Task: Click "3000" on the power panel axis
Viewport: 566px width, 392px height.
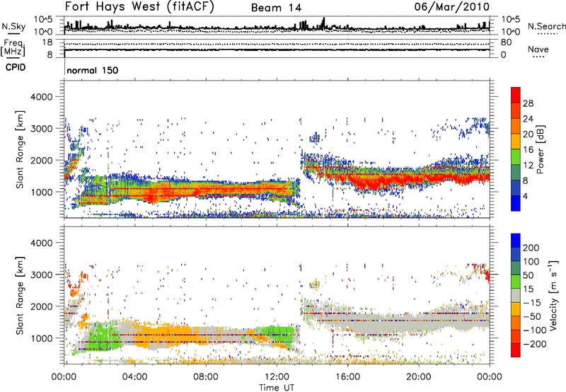Action: point(41,129)
